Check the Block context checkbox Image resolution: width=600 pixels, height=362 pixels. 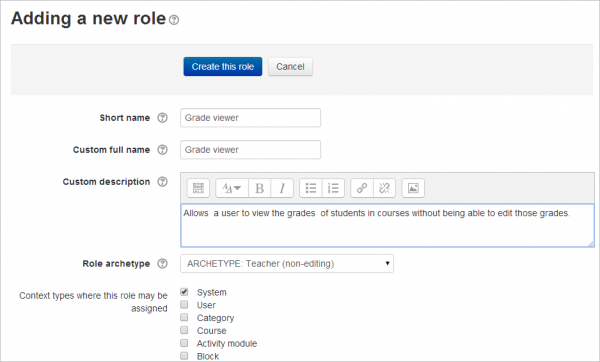tap(184, 355)
